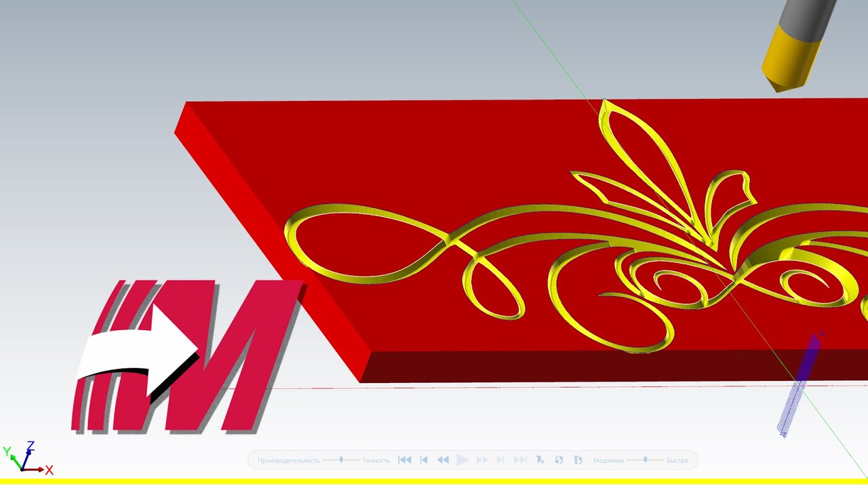Click tool-with-plus icon in playback bar
This screenshot has width=868, height=488.
[540, 460]
